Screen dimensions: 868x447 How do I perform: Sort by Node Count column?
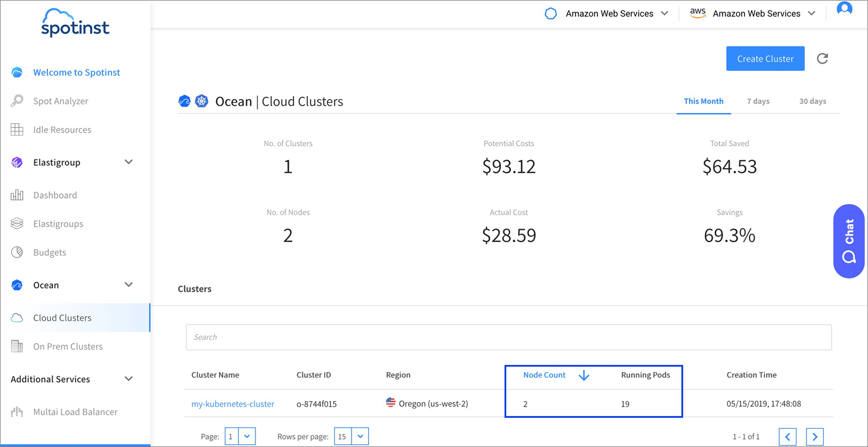tap(544, 375)
